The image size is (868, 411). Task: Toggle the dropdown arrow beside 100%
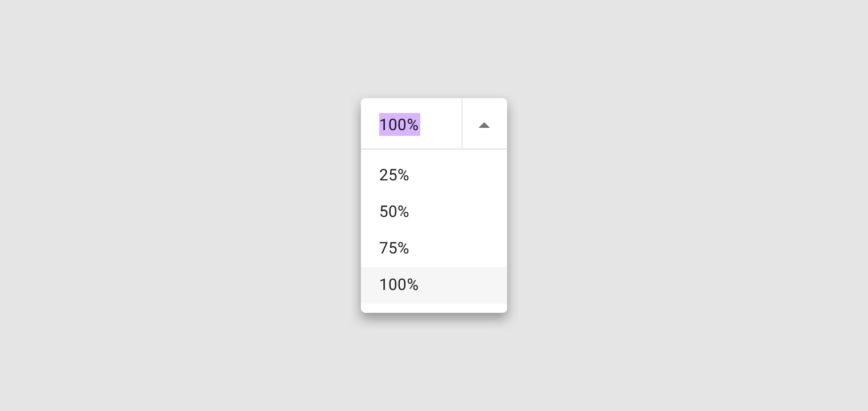point(484,124)
